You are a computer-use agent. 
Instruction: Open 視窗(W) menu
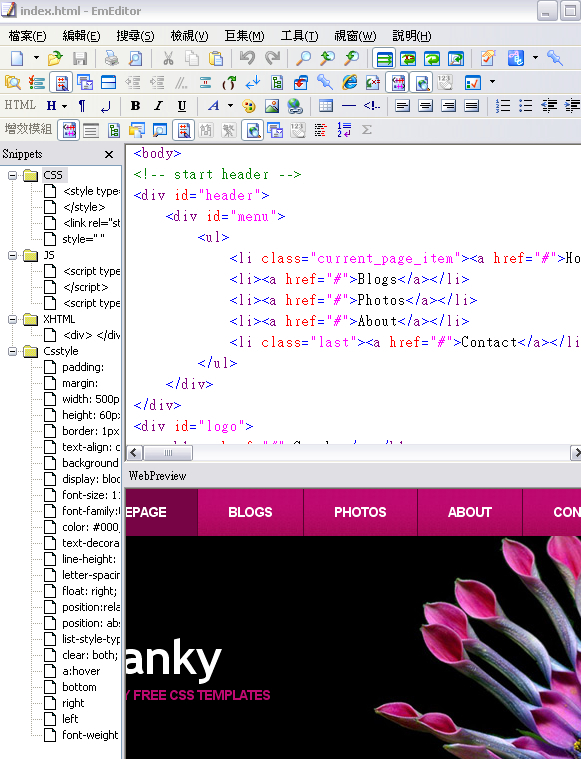coord(355,36)
